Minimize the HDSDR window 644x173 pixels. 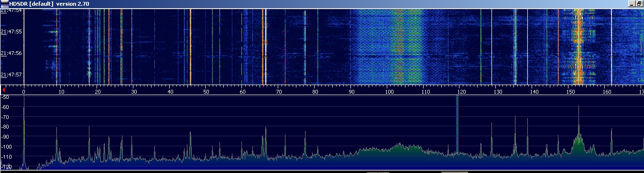pos(631,3)
